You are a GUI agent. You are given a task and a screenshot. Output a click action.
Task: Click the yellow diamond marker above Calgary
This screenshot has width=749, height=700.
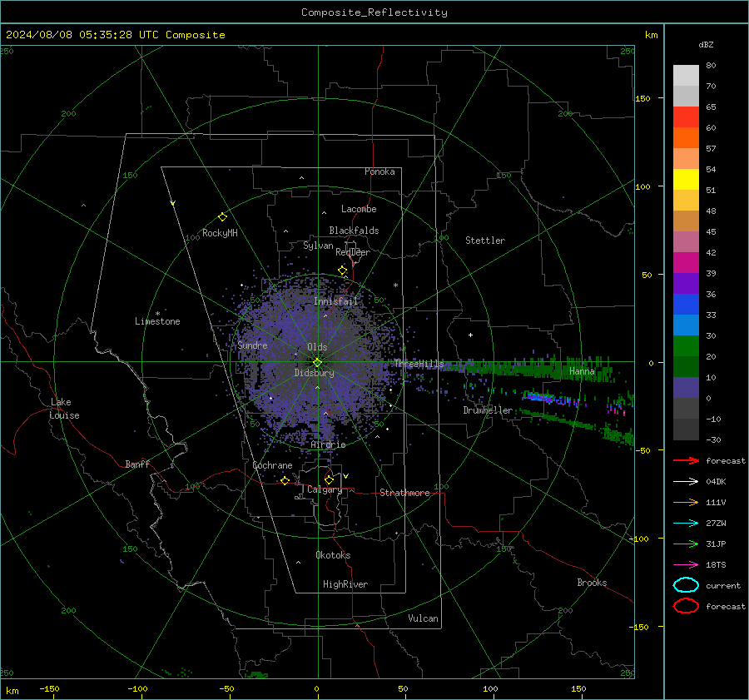pos(329,479)
